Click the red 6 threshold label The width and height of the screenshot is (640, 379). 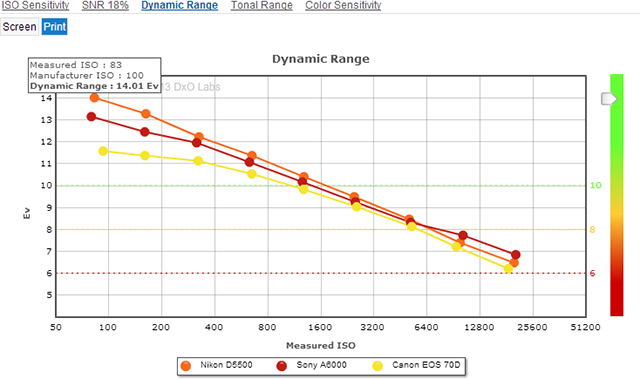click(593, 273)
